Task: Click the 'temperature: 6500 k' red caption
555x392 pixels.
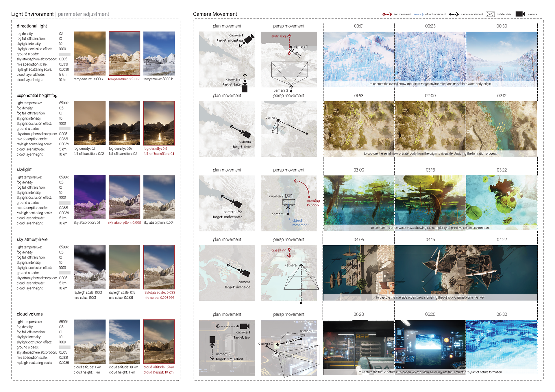Action: point(124,79)
